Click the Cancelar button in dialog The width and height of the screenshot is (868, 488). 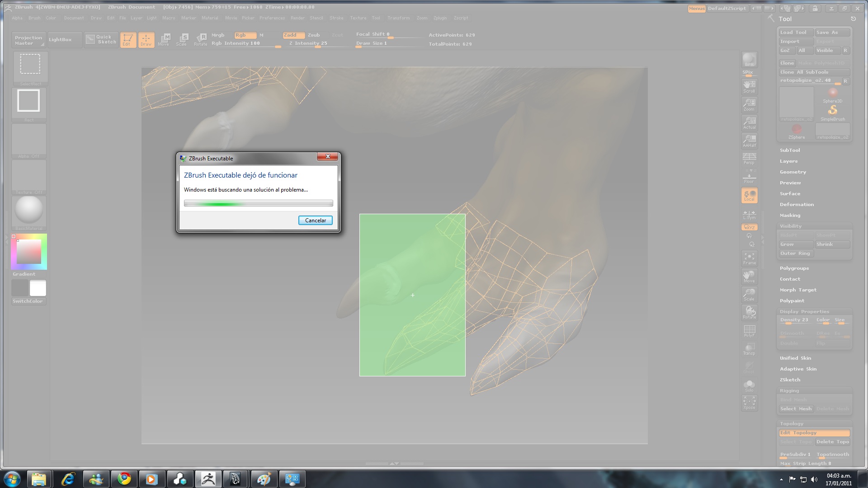pyautogui.click(x=315, y=221)
